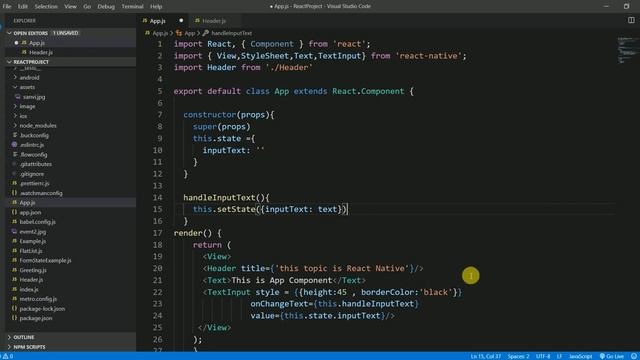Click Ln 15, Col 37 in status bar
Screen dimensions: 640x360
485,356
